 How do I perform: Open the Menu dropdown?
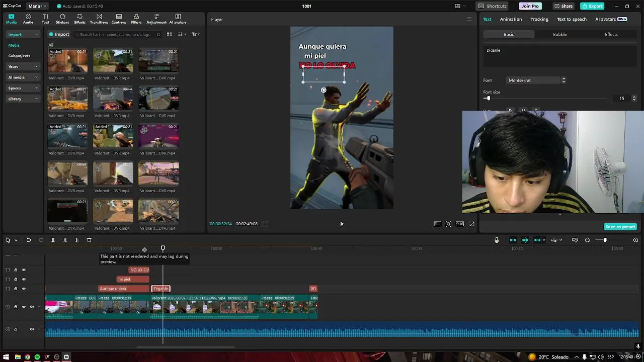coord(37,6)
